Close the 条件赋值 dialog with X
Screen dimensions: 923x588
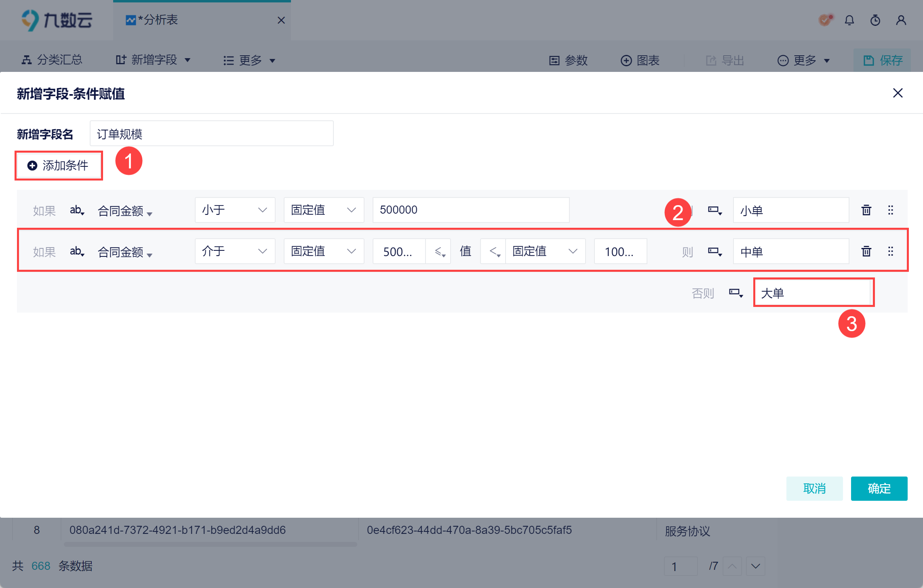(898, 93)
